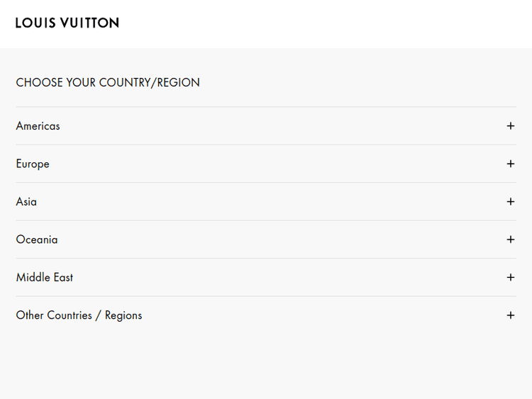Click the plus icon beside Asia
The height and width of the screenshot is (399, 532).
click(510, 202)
